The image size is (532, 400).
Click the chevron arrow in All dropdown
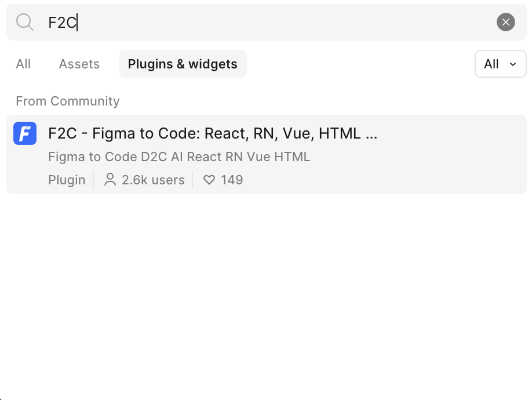coord(513,64)
